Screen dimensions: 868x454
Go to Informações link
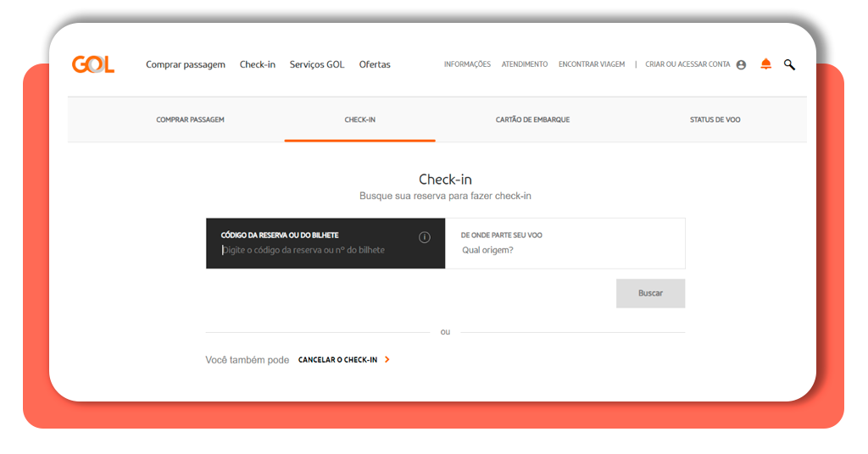click(467, 64)
